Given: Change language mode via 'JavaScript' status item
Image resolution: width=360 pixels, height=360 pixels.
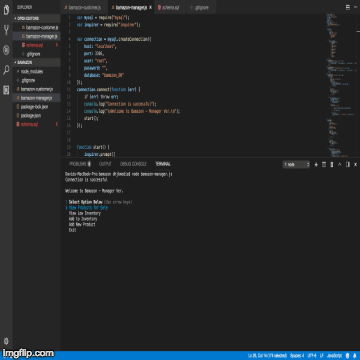Looking at the screenshot, I should [x=335, y=356].
